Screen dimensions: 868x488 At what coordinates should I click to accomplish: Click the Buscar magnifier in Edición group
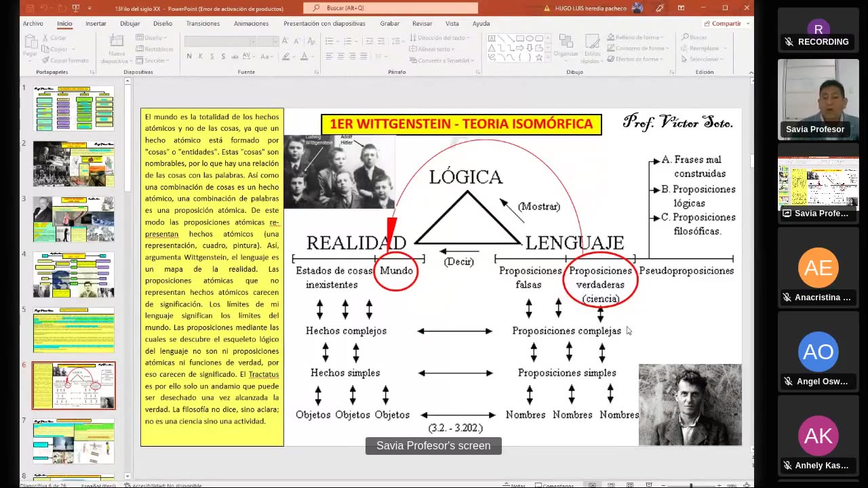click(686, 37)
